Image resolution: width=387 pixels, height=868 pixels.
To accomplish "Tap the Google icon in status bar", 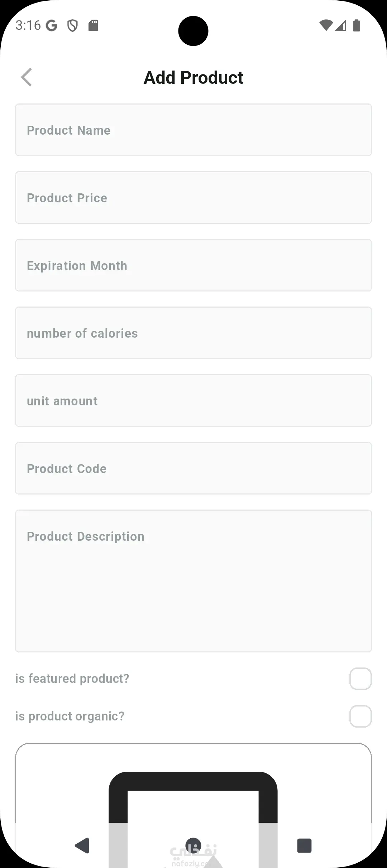I will pos(52,26).
